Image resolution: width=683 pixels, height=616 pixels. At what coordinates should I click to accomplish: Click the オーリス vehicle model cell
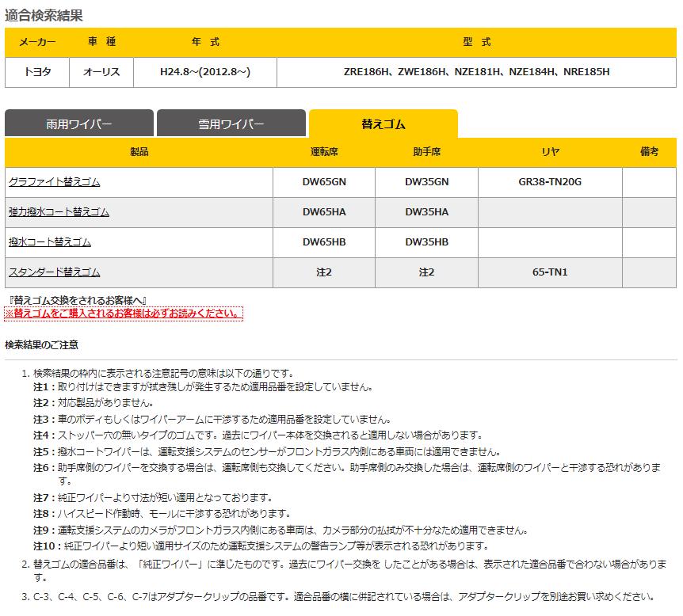(x=101, y=72)
